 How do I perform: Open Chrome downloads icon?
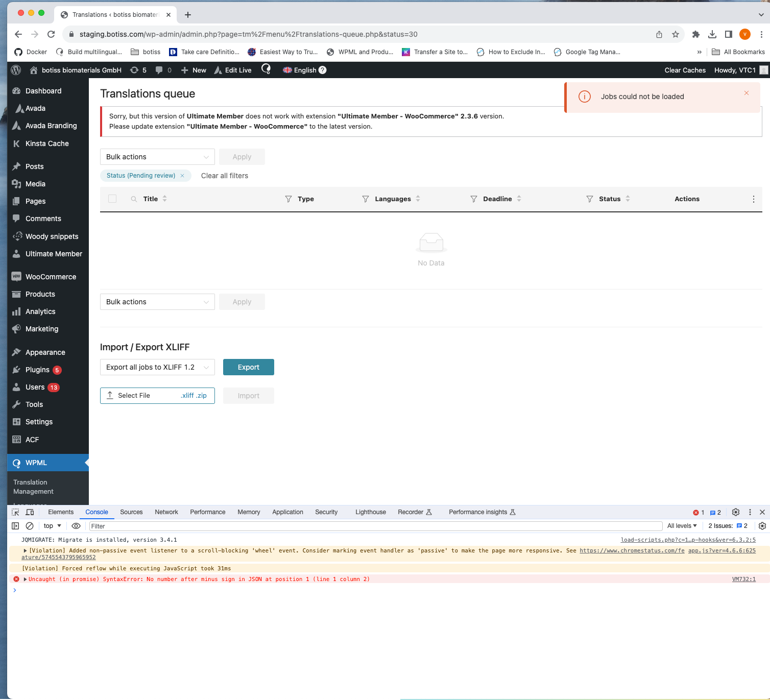point(712,34)
